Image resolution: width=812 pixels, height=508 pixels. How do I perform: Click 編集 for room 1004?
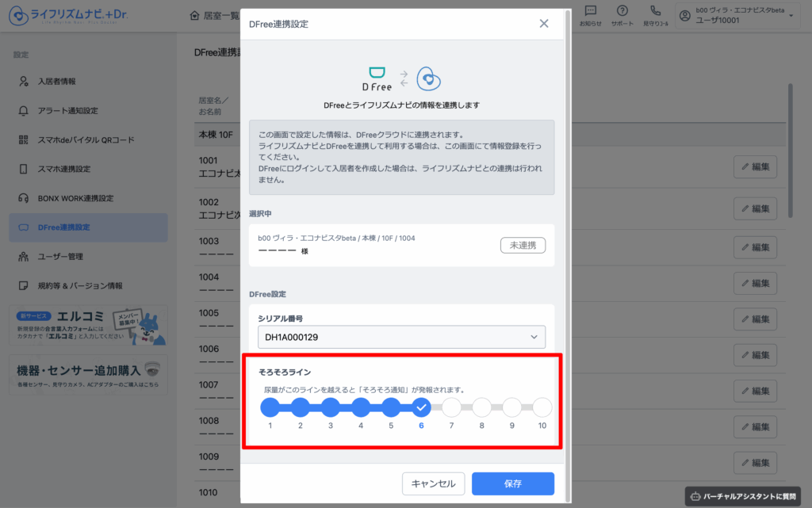755,283
